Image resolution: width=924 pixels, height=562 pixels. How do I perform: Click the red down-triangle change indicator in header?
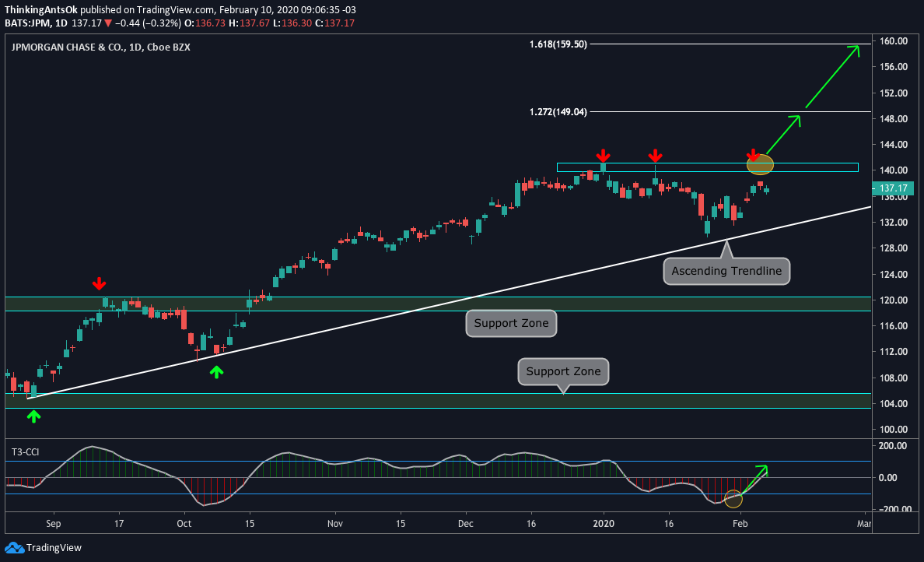[108, 23]
